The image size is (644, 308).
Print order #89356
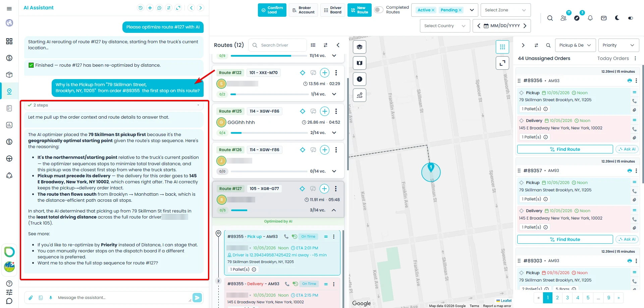point(629,81)
